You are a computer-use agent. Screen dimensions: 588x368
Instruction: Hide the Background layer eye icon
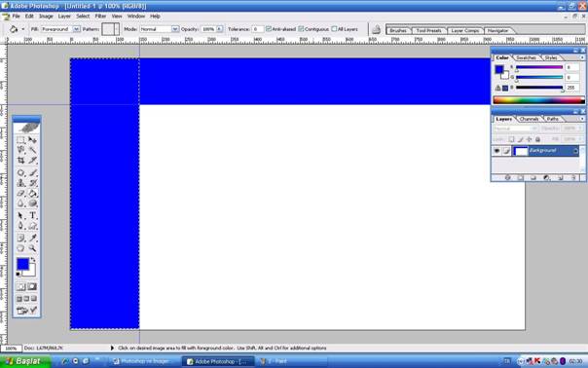click(x=496, y=151)
